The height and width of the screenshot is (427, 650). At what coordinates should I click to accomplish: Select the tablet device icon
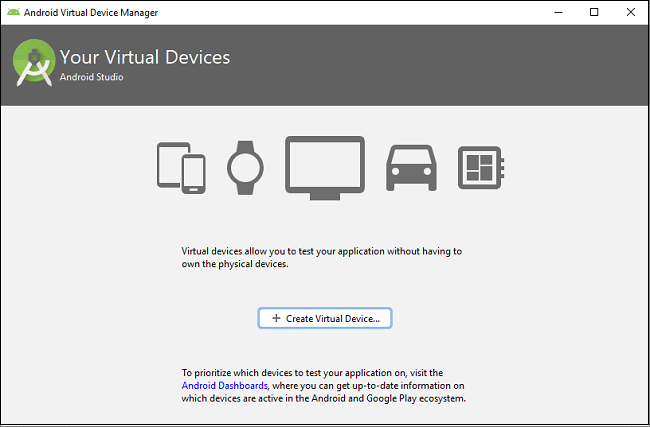[x=169, y=163]
